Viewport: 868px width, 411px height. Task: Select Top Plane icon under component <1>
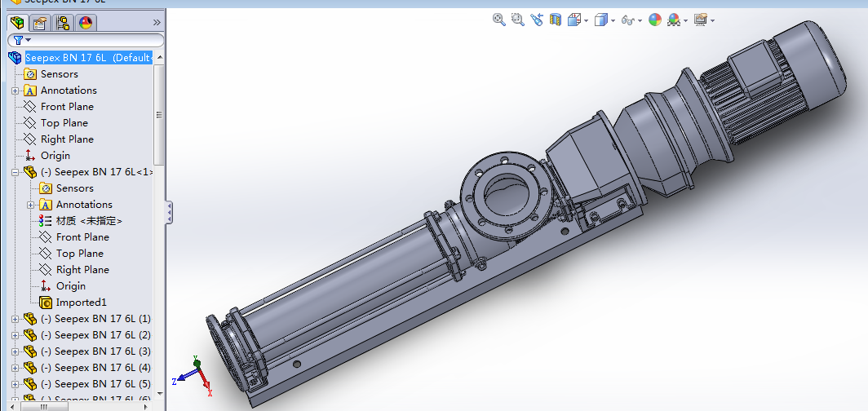(x=46, y=254)
